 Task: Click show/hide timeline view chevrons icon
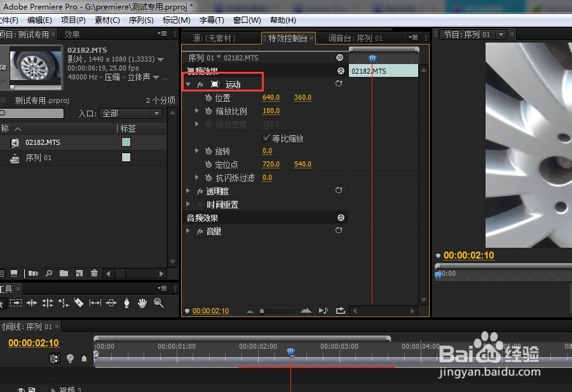[339, 58]
